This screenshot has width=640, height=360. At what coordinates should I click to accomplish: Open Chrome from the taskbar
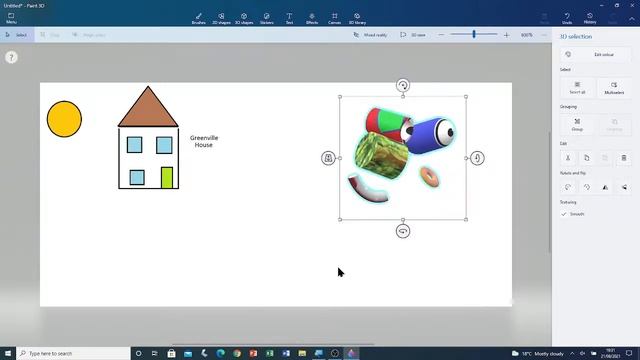237,353
